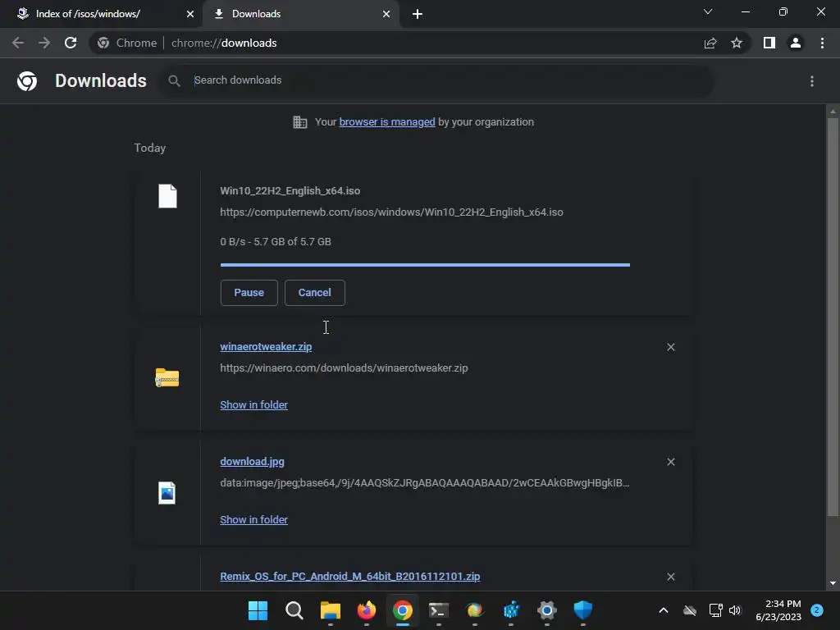Open the tab search chevron
This screenshot has height=630, width=840.
tap(708, 11)
